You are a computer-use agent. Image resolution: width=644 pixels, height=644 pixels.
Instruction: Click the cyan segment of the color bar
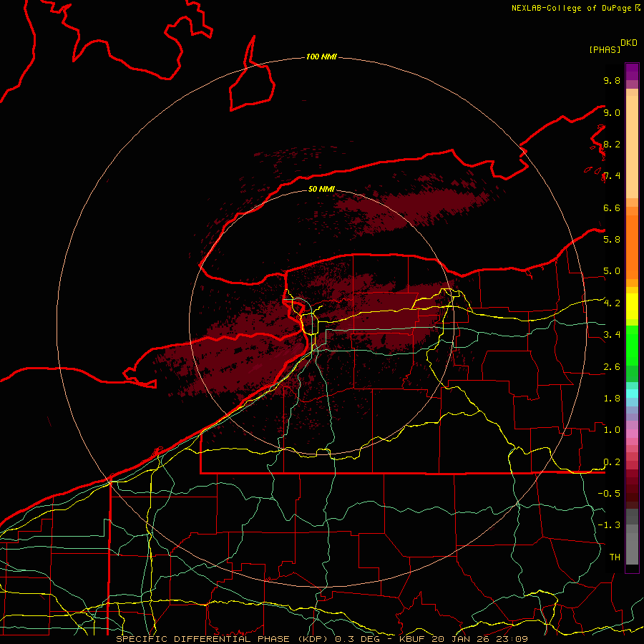coord(632,393)
